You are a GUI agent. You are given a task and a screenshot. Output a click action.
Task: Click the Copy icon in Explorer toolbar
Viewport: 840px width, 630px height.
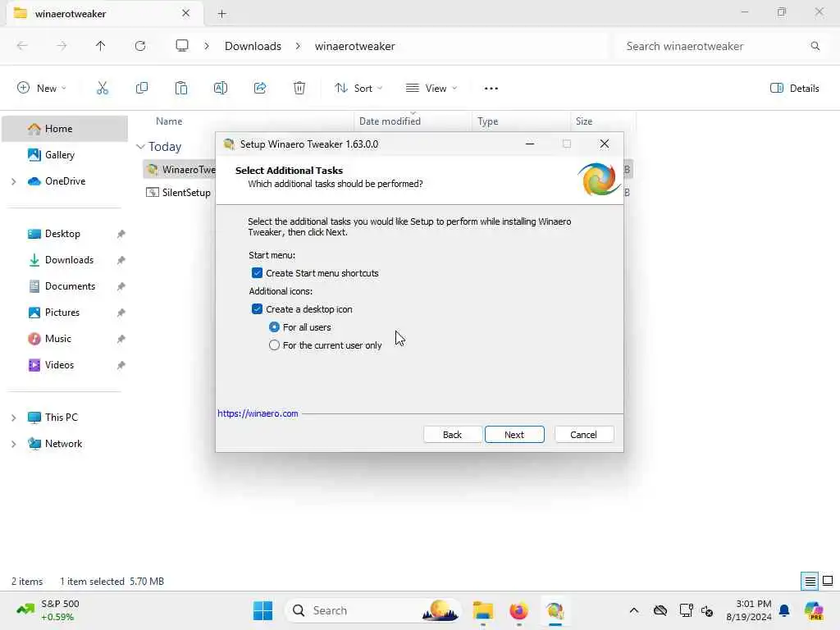[142, 89]
